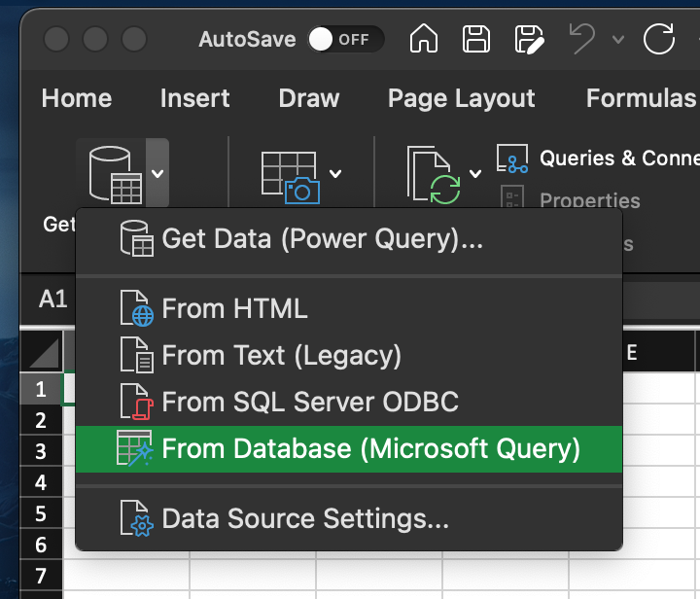700x599 pixels.
Task: Click the From Text document icon
Action: (137, 355)
